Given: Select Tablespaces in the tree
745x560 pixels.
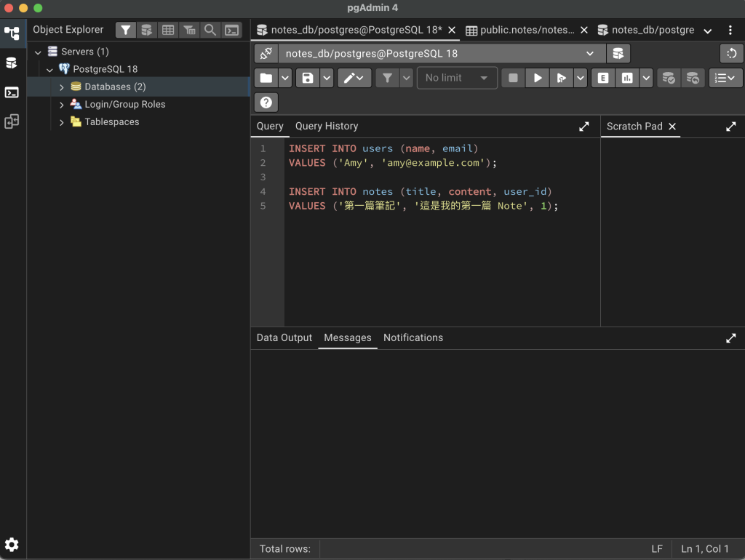Looking at the screenshot, I should tap(111, 122).
